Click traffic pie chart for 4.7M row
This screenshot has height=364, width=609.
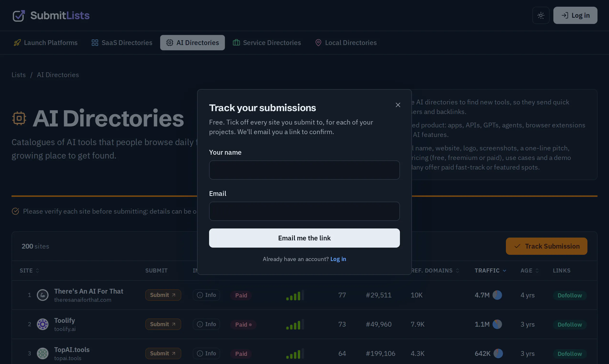[x=497, y=295]
